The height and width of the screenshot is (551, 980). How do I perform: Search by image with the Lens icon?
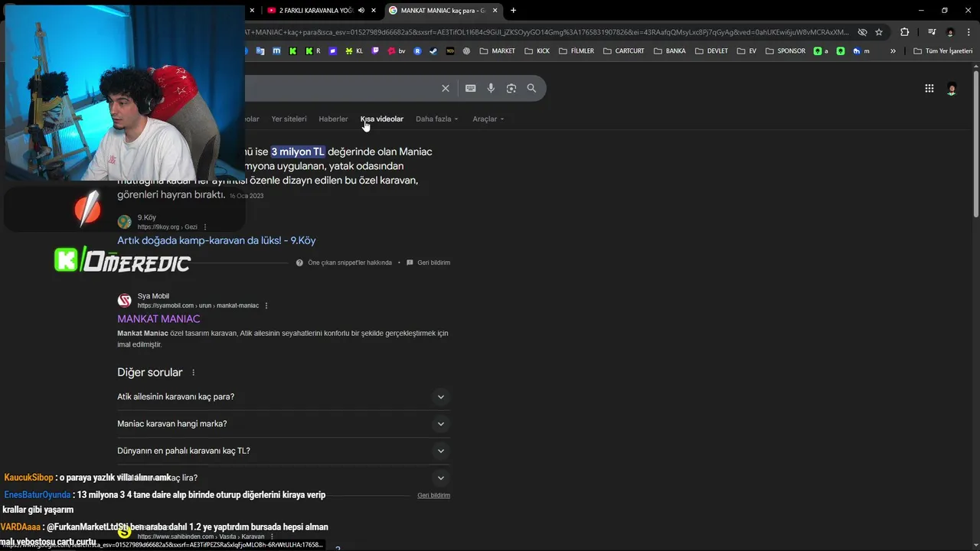tap(511, 88)
